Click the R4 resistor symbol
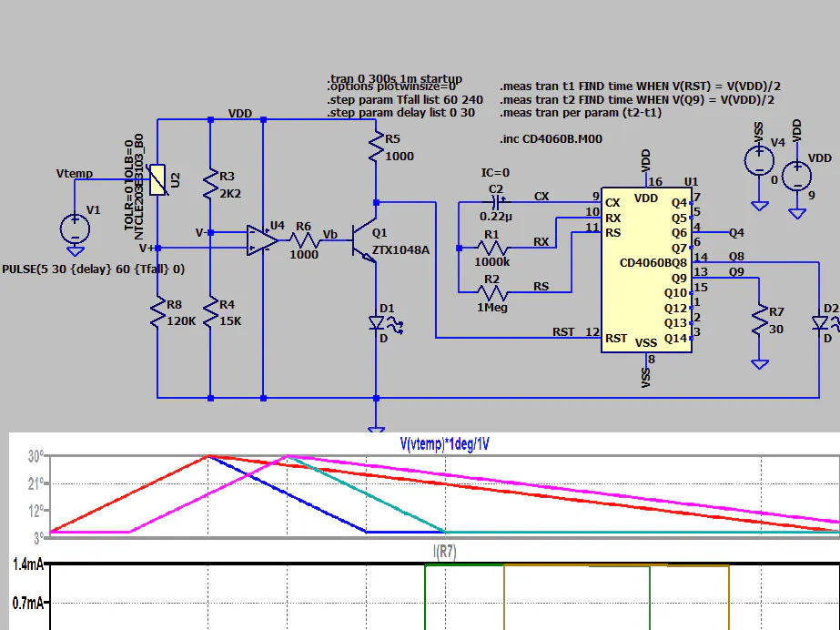 tap(210, 312)
